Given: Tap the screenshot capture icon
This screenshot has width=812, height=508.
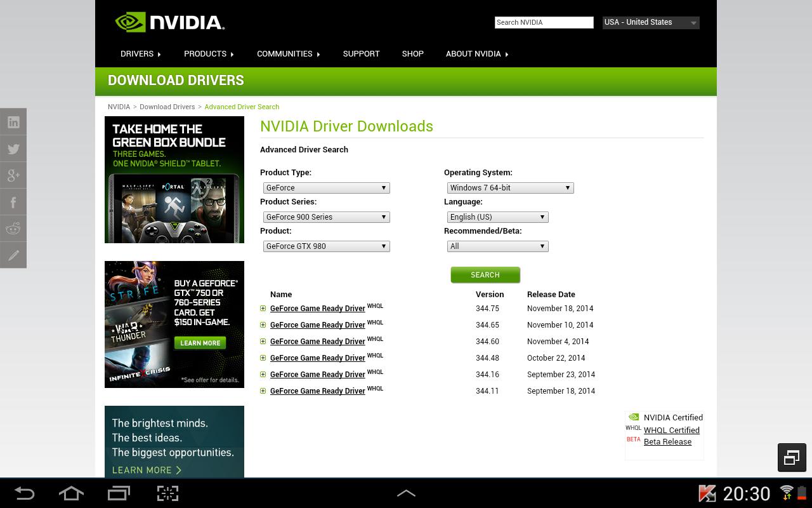Looking at the screenshot, I should 167,493.
